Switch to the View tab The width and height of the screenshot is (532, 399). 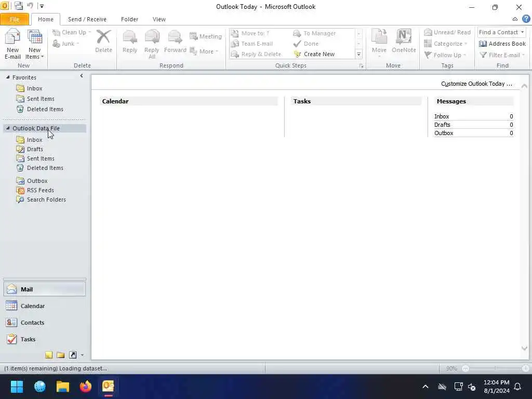(x=159, y=19)
